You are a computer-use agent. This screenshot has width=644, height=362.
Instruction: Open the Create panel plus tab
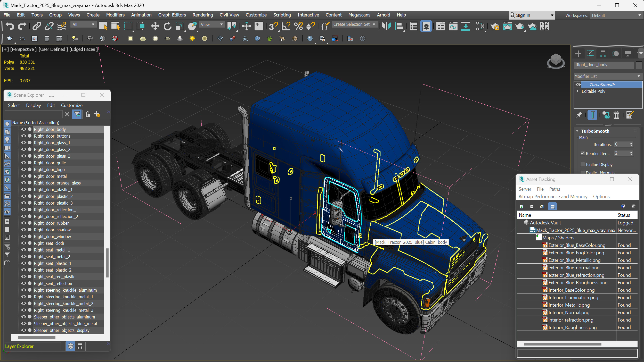(x=578, y=54)
